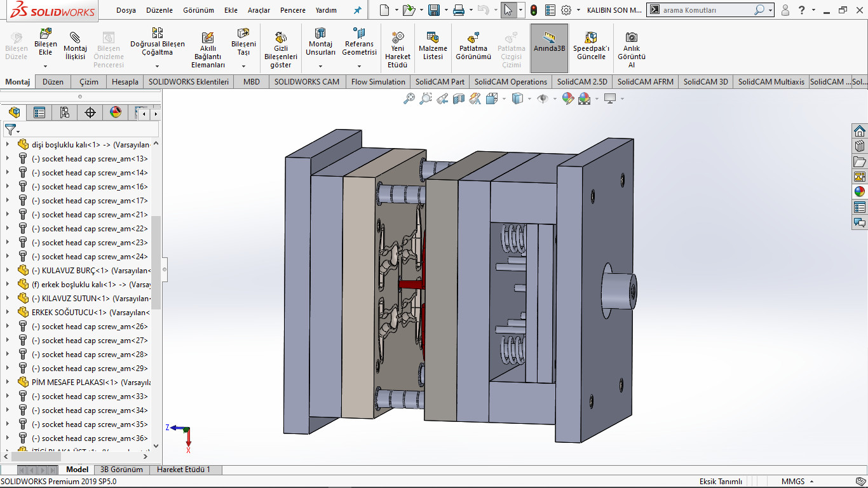Open the Design Library task pane icon
868x488 pixels.
tap(860, 146)
